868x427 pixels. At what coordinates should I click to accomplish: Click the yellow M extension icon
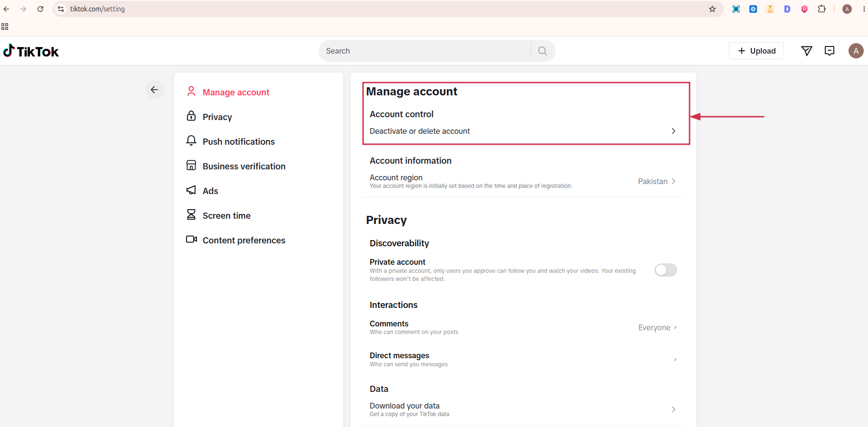pos(770,9)
